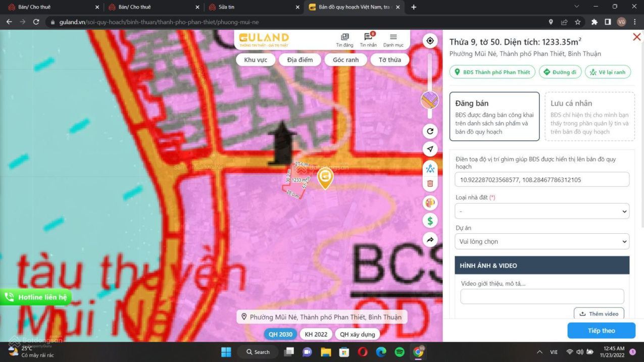Open the color palette icon
The height and width of the screenshot is (362, 644).
430,203
